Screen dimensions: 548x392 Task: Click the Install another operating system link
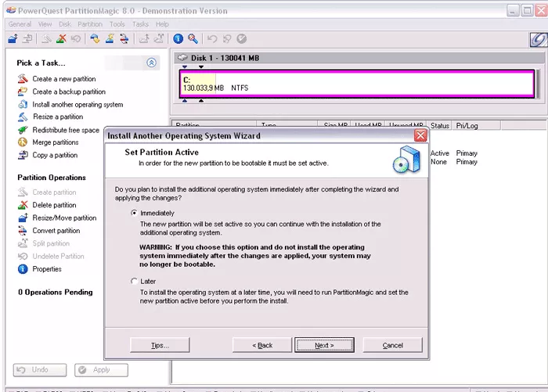[x=78, y=105]
